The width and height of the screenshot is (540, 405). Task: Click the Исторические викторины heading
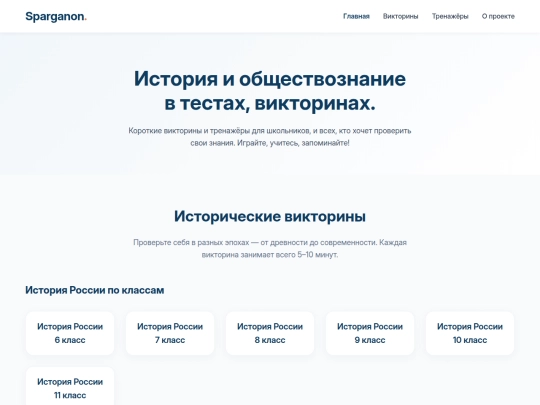pos(270,216)
